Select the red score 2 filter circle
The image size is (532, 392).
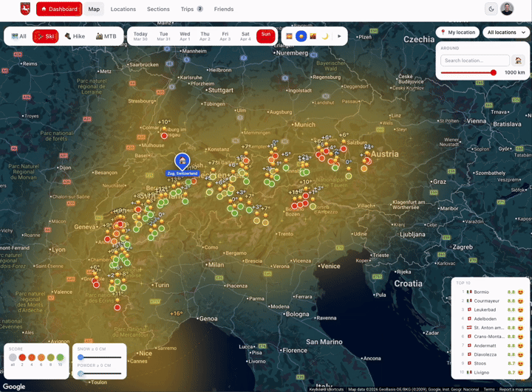(22, 358)
